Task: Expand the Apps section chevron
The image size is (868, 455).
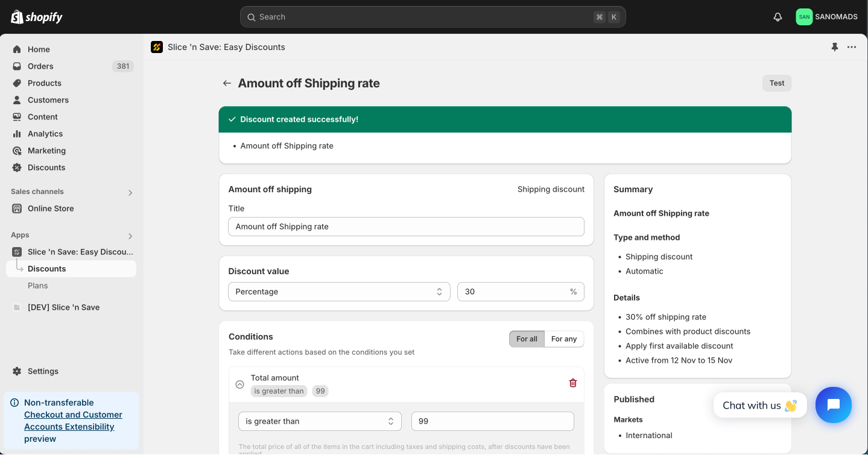Action: pos(130,236)
